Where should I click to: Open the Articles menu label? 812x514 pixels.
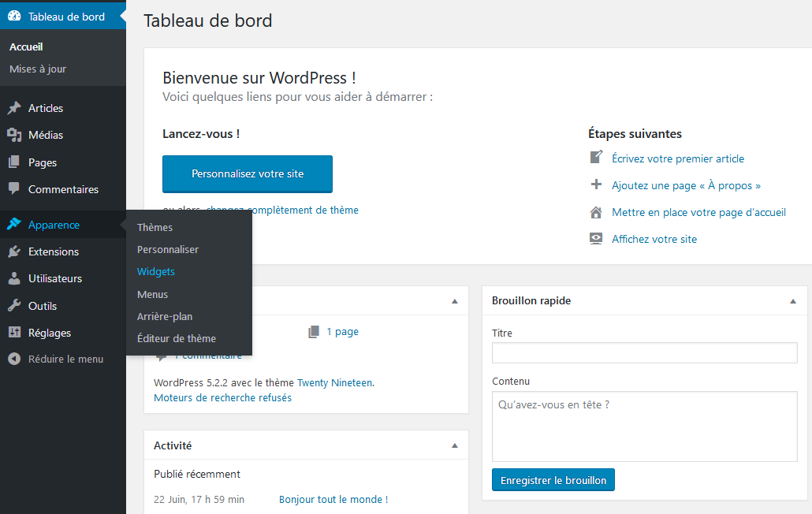pyautogui.click(x=46, y=108)
